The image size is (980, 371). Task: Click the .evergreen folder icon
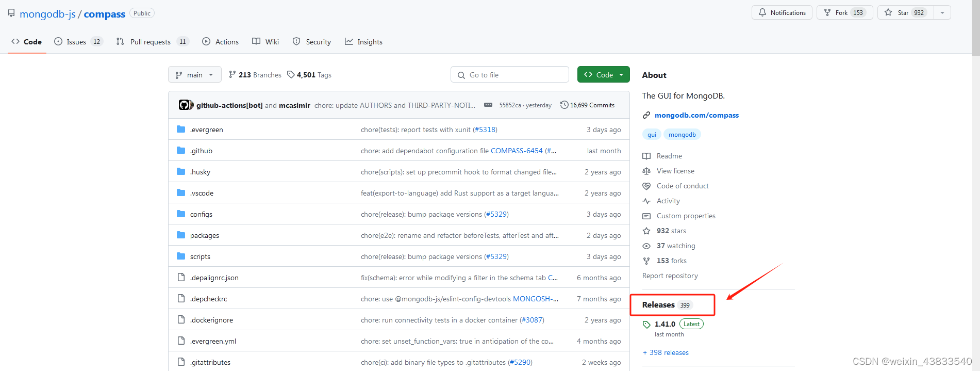pyautogui.click(x=181, y=129)
